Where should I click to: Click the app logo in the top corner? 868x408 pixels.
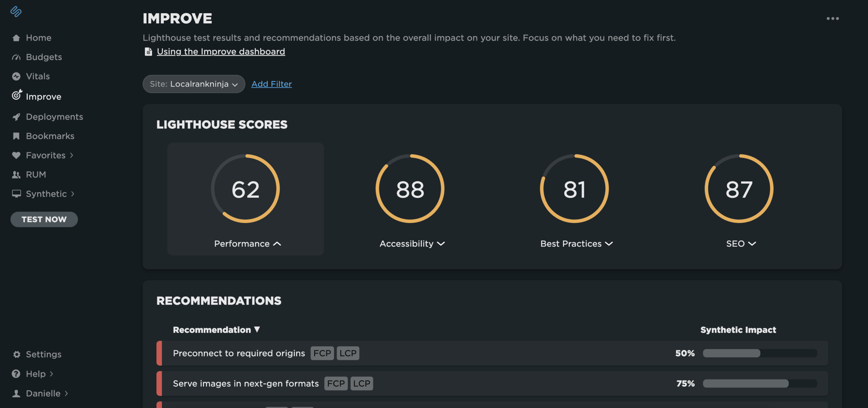[16, 12]
